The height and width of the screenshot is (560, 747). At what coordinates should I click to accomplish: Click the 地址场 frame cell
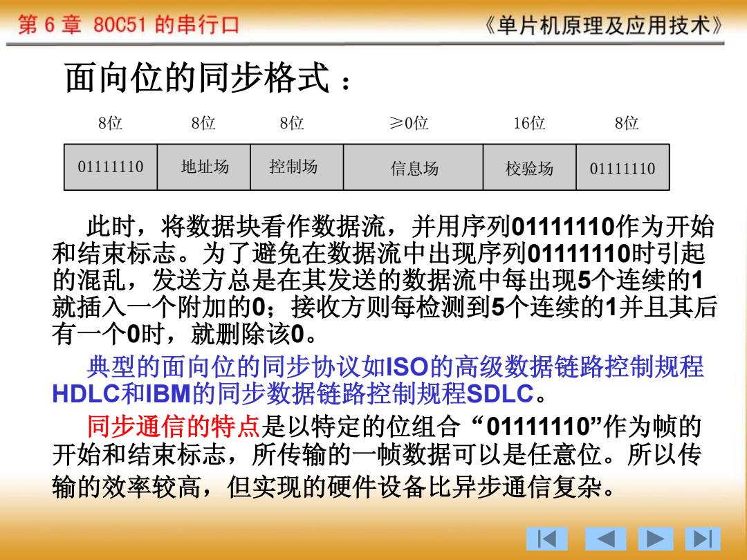click(x=204, y=167)
